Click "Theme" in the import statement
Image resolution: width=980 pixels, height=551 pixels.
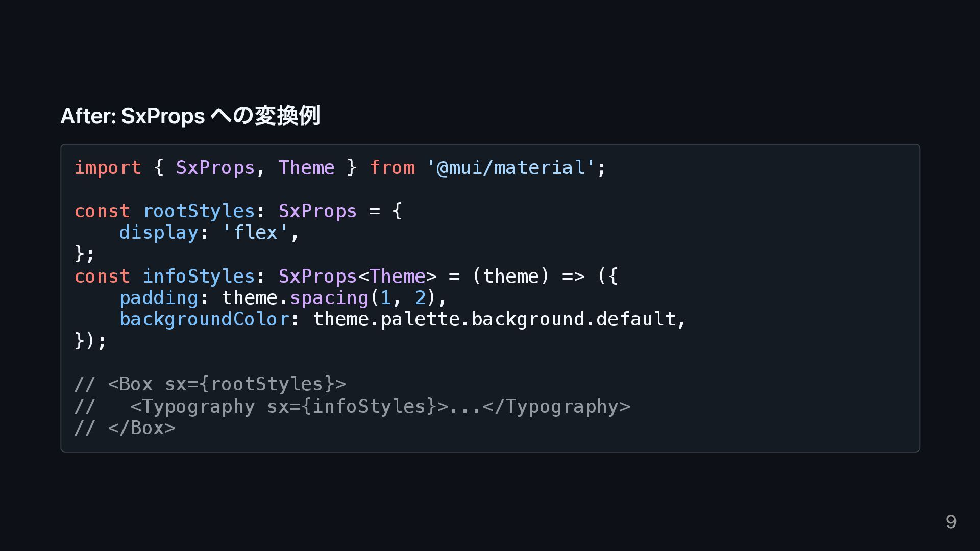306,168
